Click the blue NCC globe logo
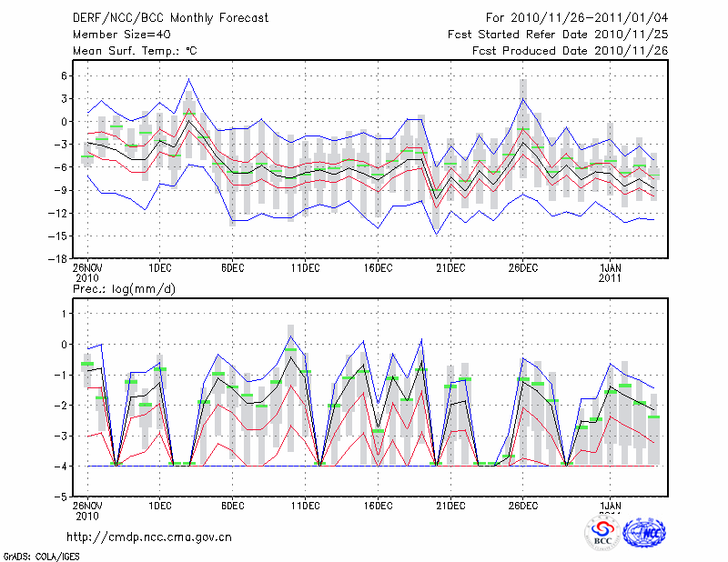The image size is (728, 562). click(643, 534)
